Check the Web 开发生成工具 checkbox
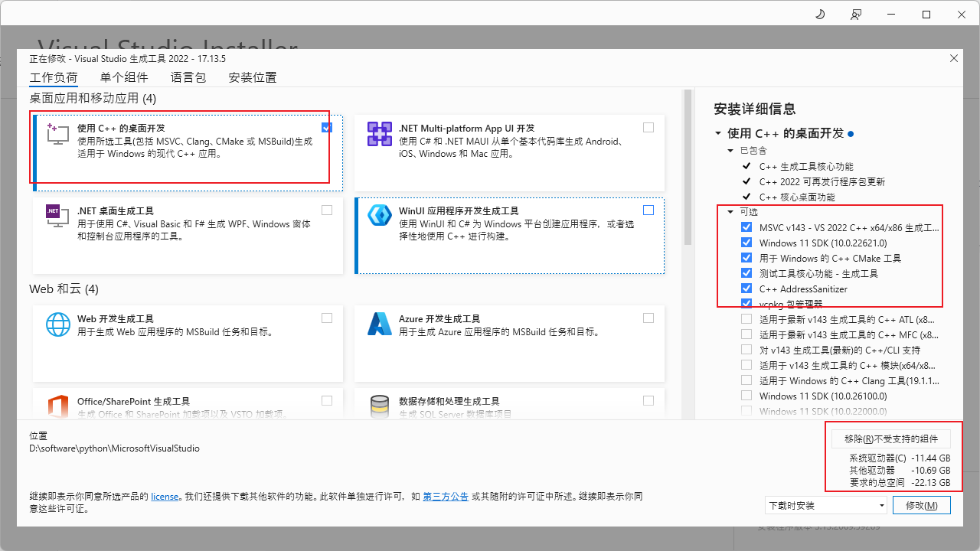 pyautogui.click(x=327, y=318)
